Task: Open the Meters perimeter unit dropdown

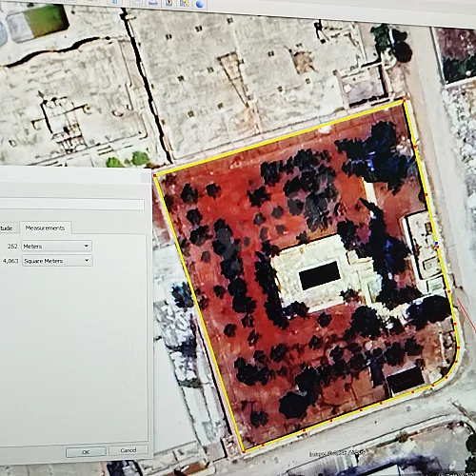Action: pos(56,246)
